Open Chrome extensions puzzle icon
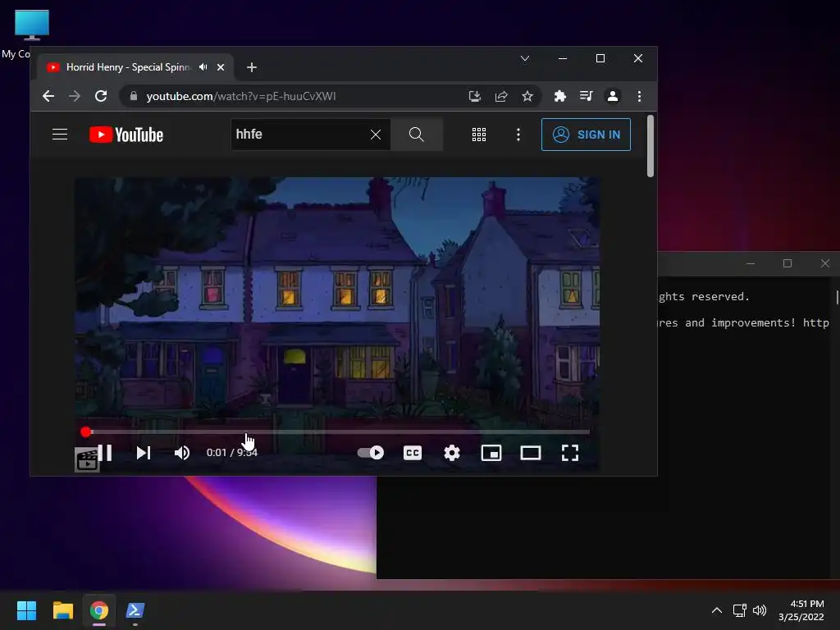840x630 pixels. tap(559, 96)
